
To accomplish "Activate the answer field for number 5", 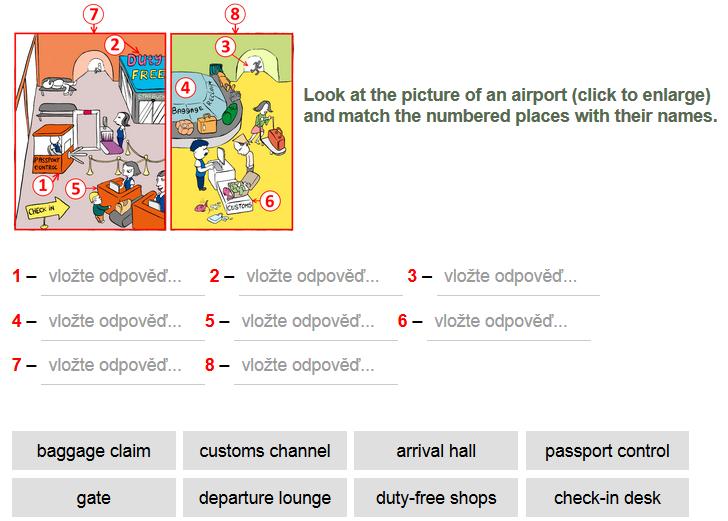I will [x=316, y=322].
